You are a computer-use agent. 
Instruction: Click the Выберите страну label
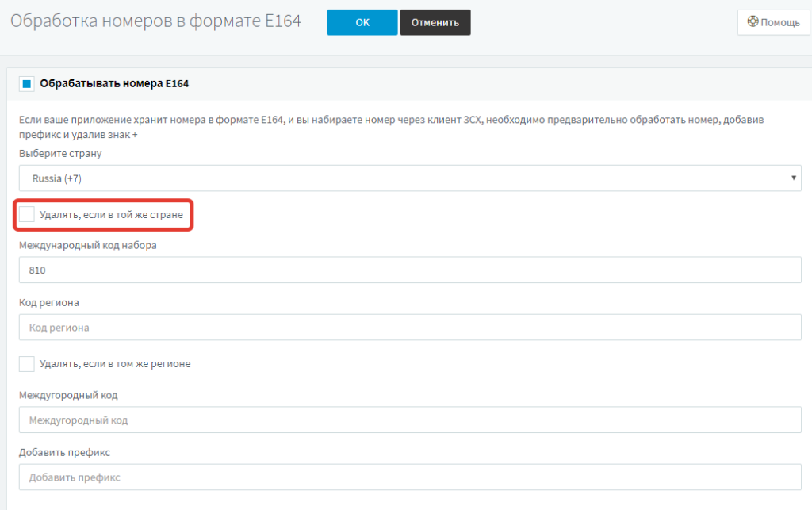click(60, 153)
